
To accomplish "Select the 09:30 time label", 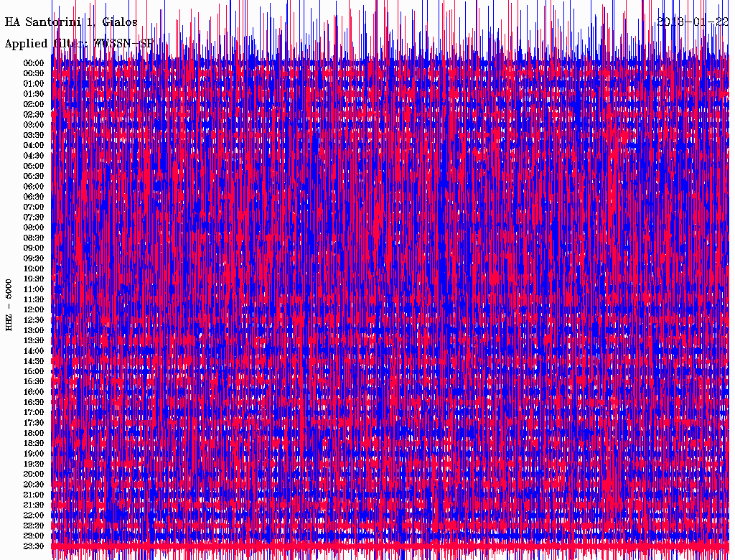I will click(34, 258).
